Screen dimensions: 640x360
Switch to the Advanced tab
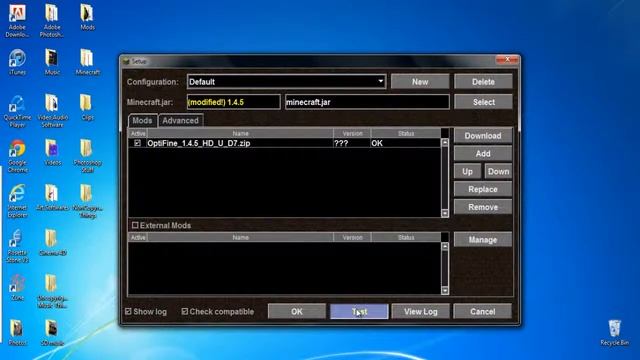[180, 120]
